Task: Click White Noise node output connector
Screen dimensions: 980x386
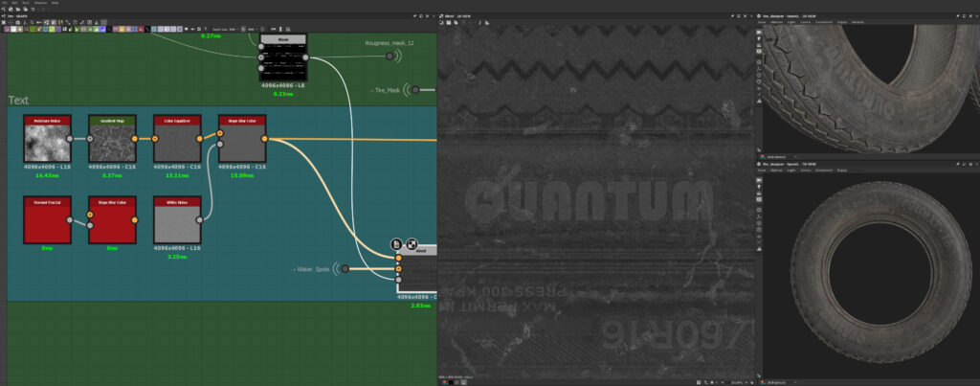Action: [199, 220]
